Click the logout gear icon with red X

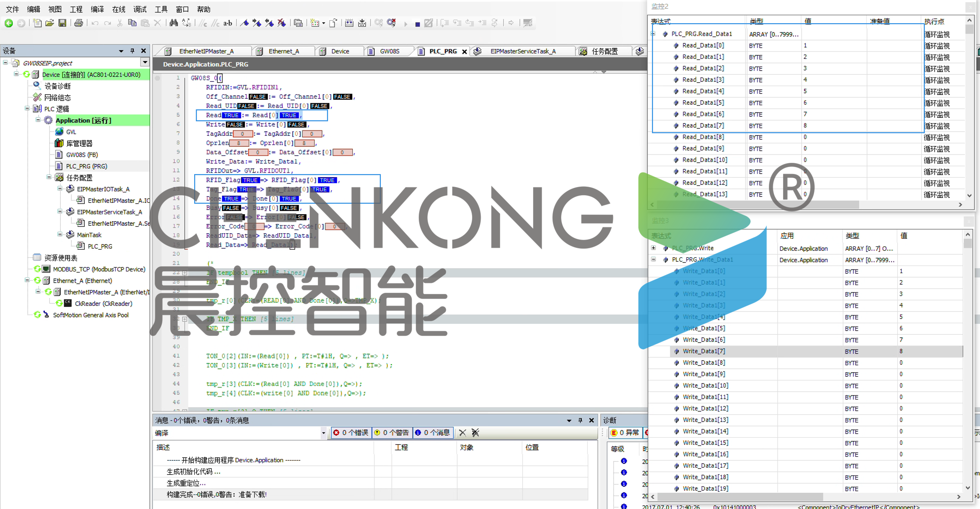(391, 23)
